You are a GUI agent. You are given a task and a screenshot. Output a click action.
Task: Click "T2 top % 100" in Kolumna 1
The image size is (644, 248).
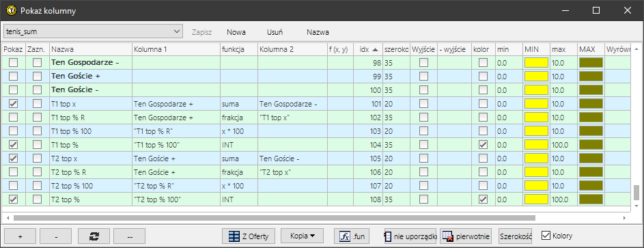[176, 199]
